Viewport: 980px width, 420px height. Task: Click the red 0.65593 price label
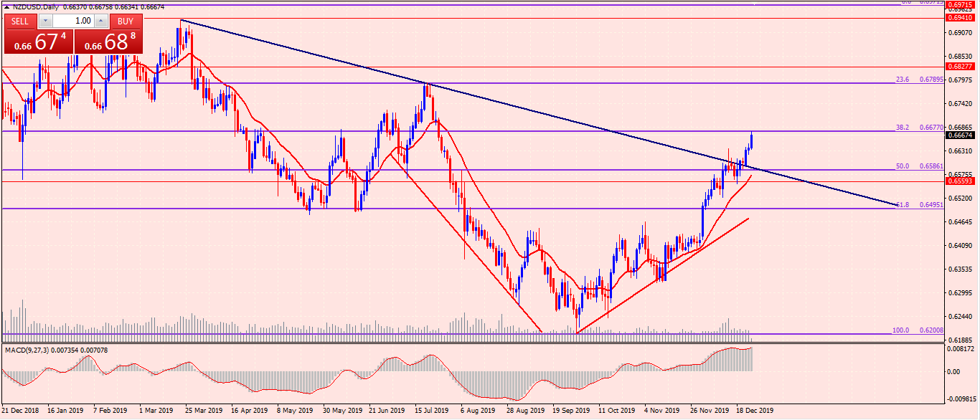pos(960,181)
